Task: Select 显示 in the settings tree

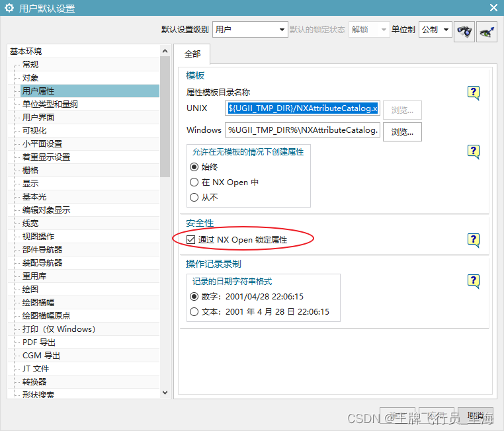Action: 30,183
